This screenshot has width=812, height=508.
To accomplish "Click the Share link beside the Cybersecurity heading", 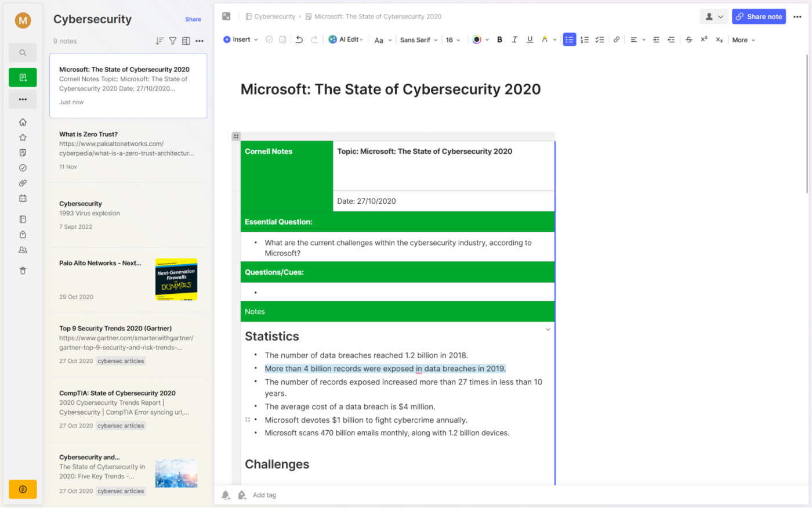I will point(193,19).
